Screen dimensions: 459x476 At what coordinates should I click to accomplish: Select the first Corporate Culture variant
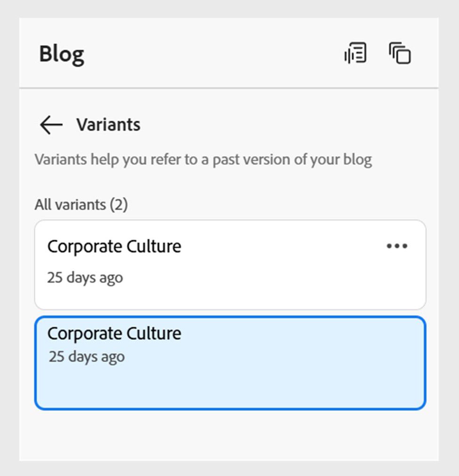click(x=189, y=264)
